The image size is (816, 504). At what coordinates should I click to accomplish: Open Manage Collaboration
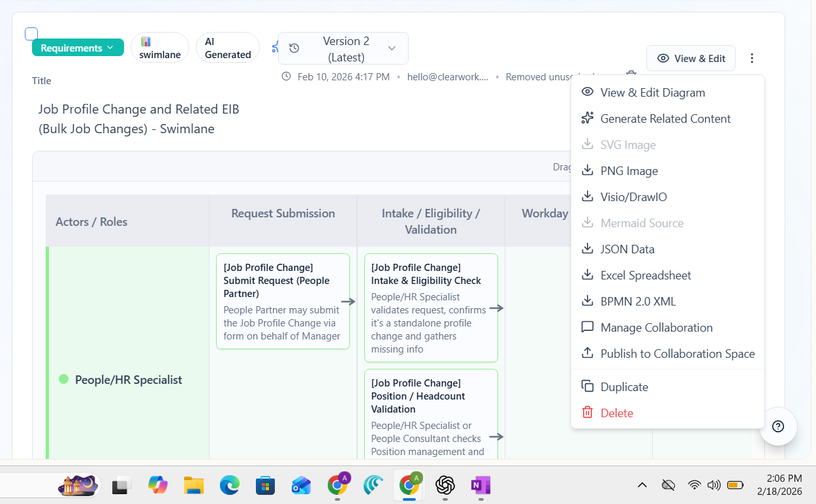point(668,327)
